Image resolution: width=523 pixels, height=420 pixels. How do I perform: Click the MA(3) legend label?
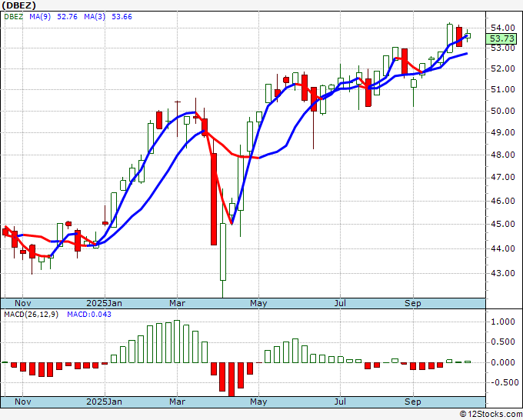pos(95,17)
